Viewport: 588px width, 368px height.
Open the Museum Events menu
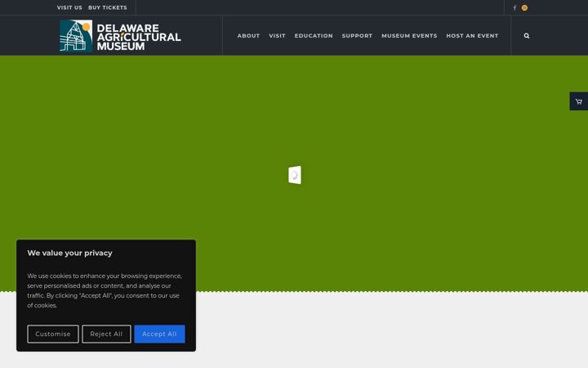[409, 36]
